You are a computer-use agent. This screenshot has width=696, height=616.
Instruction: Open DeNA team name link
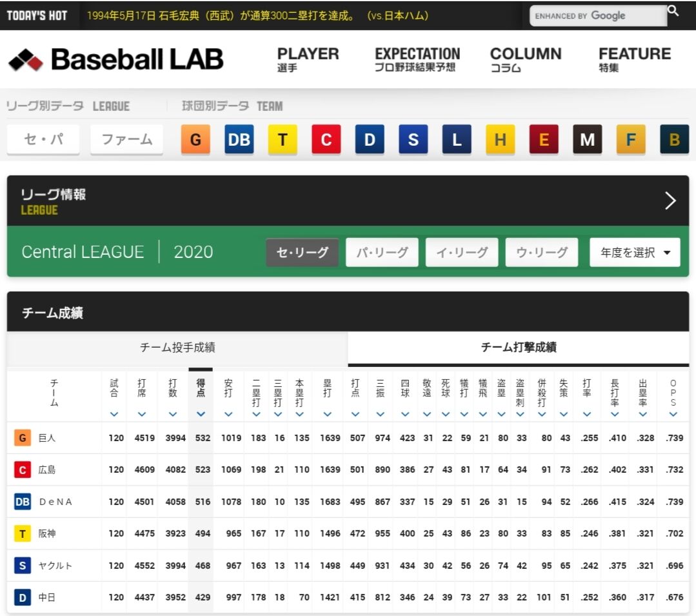[x=55, y=502]
